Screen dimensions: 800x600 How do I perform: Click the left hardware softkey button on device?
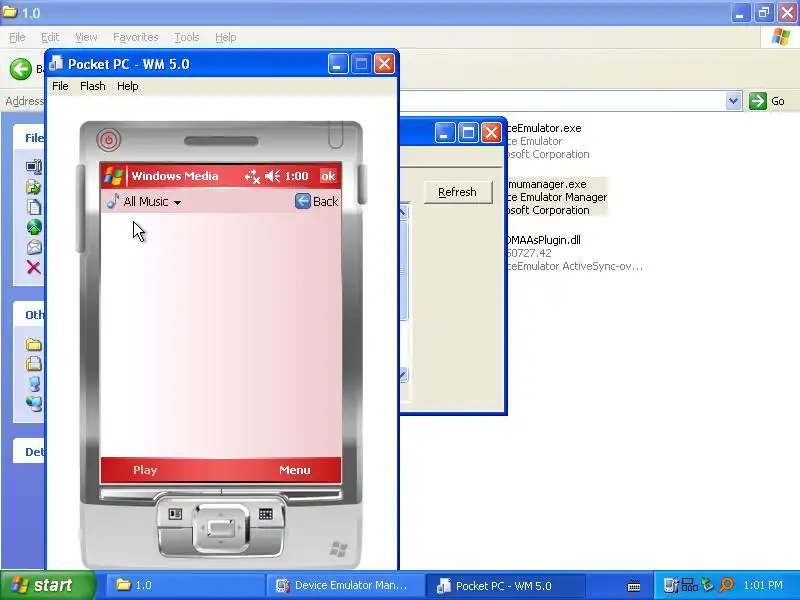coord(175,514)
